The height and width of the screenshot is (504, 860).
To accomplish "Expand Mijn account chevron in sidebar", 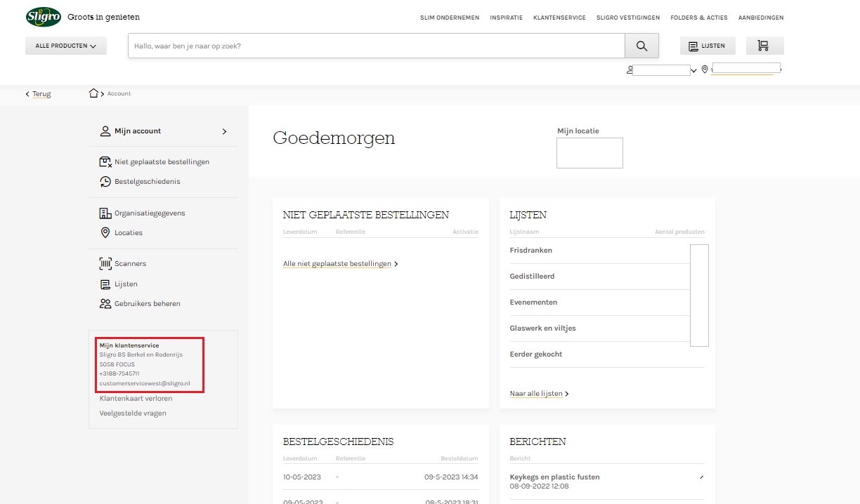I will (225, 131).
